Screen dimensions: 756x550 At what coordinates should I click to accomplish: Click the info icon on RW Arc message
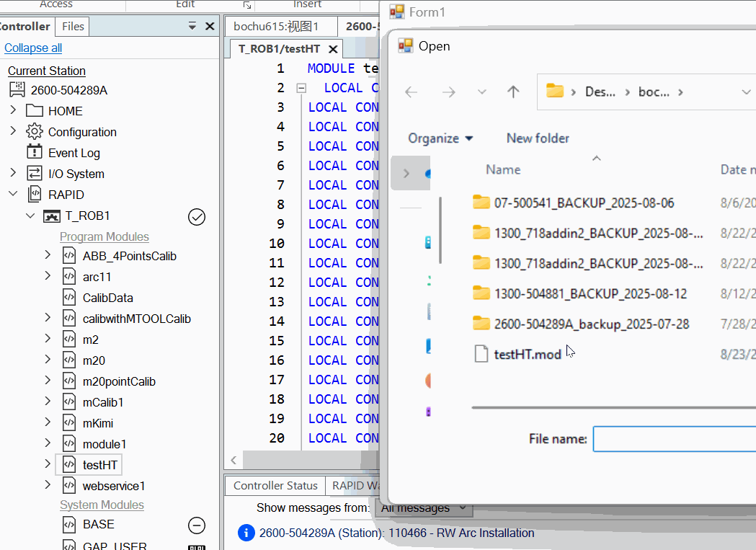[x=246, y=533]
